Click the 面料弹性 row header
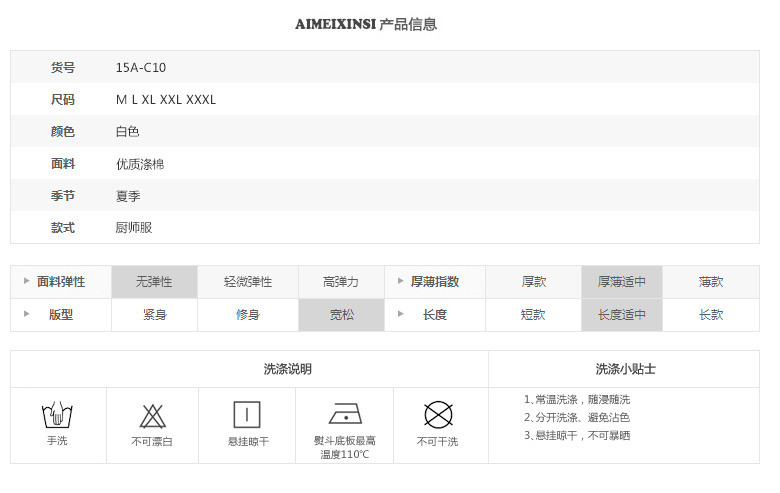780x493 pixels. pyautogui.click(x=61, y=282)
